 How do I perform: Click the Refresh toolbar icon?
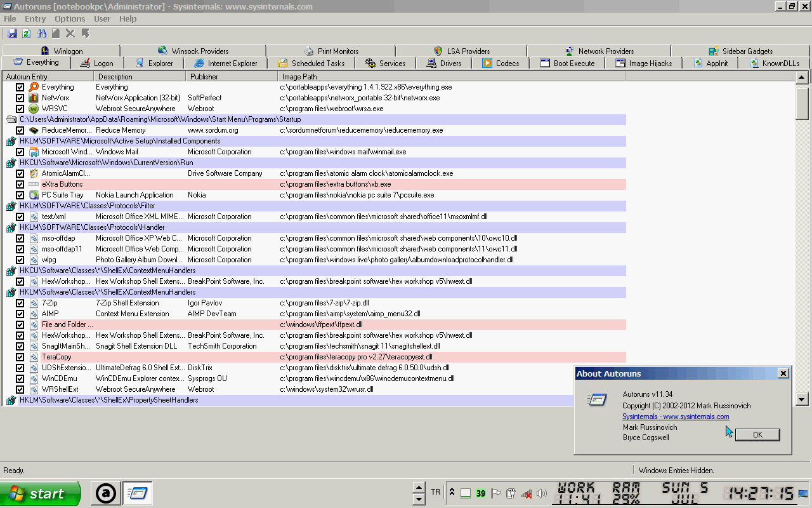pos(27,33)
